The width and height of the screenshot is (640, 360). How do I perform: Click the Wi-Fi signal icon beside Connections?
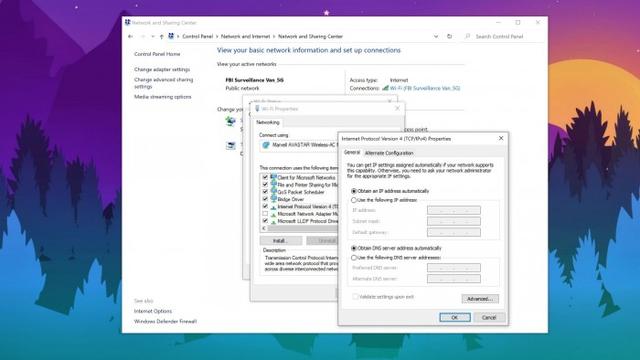(385, 88)
